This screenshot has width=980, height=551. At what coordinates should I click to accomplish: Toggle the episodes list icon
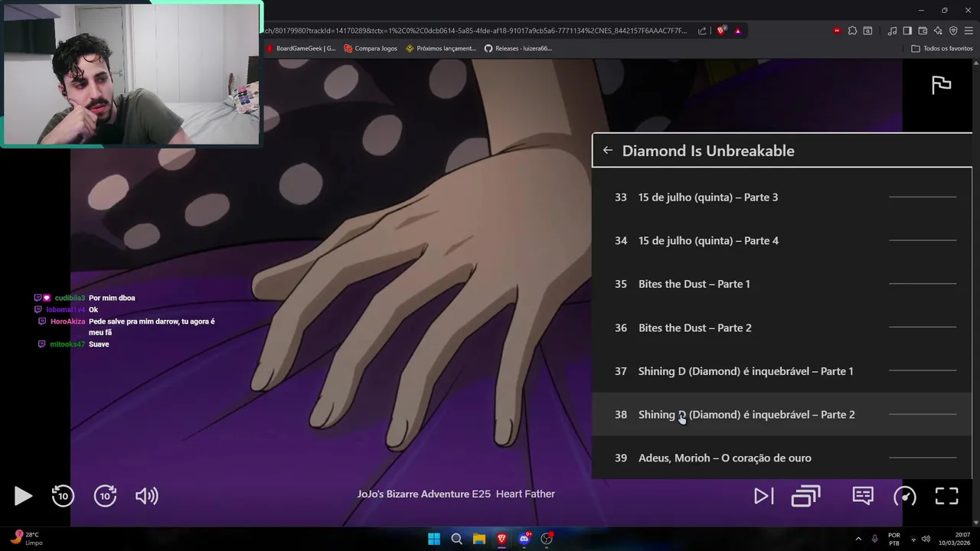pyautogui.click(x=805, y=496)
